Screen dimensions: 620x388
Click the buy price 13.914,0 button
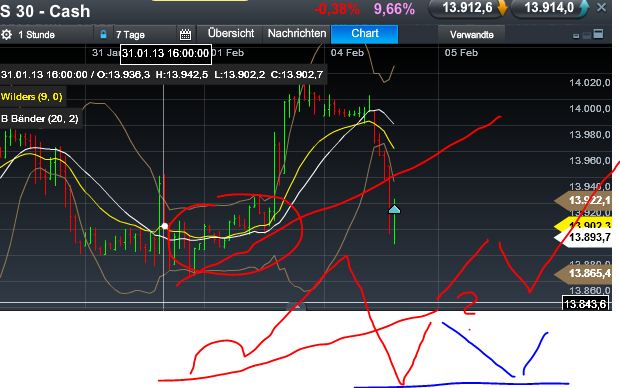(550, 8)
